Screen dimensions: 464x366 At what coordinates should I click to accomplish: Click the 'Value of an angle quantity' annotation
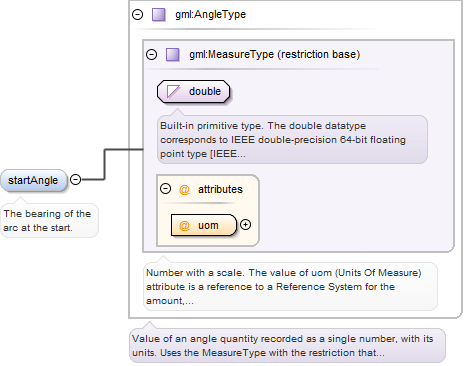coord(287,345)
